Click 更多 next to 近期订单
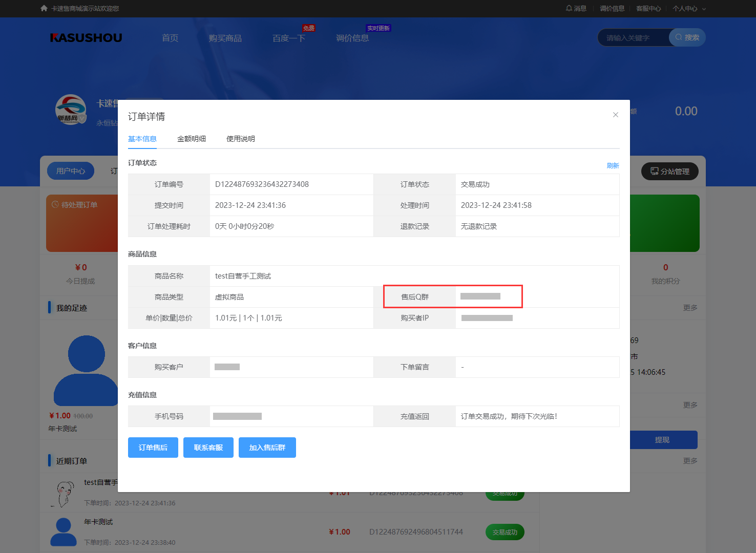 coord(690,461)
